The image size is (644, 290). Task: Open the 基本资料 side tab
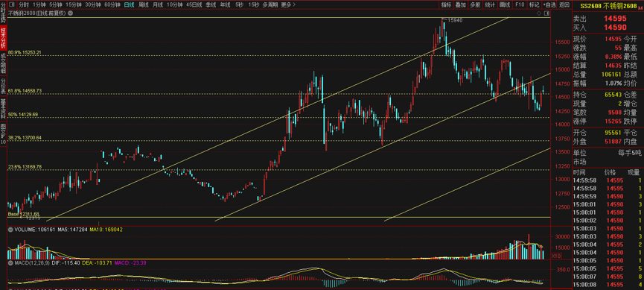point(3,108)
